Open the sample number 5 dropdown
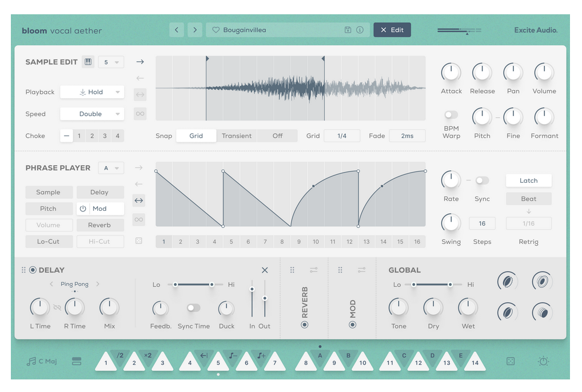The image size is (582, 392). 111,62
